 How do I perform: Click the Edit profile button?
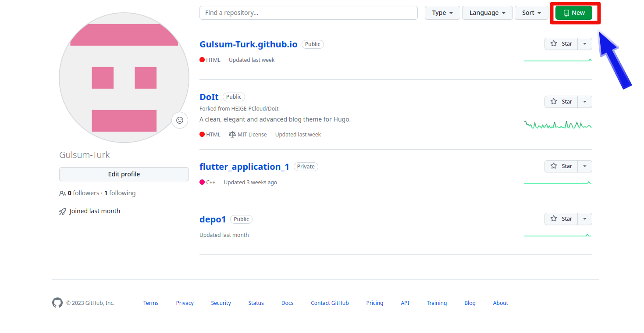click(x=124, y=174)
